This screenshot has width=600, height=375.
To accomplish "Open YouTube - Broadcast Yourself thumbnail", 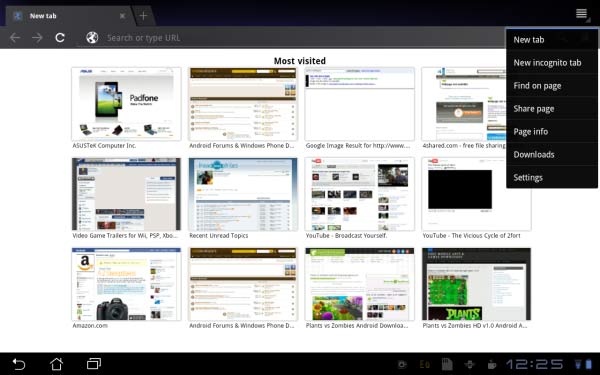I will [359, 194].
